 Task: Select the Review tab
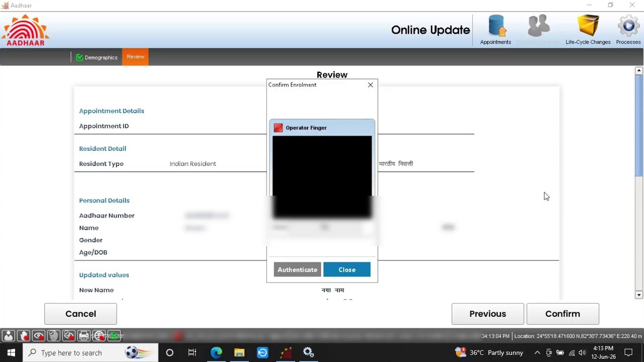pyautogui.click(x=135, y=57)
